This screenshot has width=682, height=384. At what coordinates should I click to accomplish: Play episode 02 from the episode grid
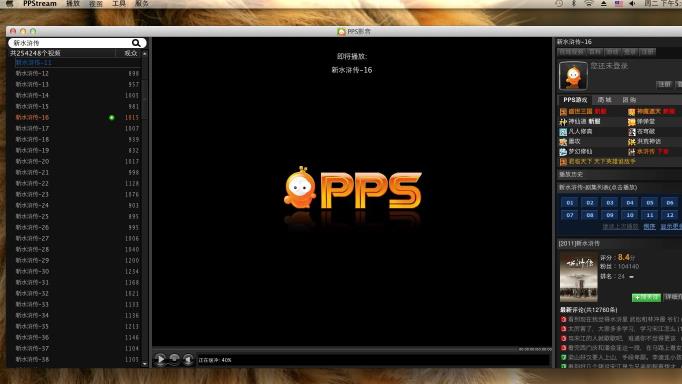[x=590, y=203]
